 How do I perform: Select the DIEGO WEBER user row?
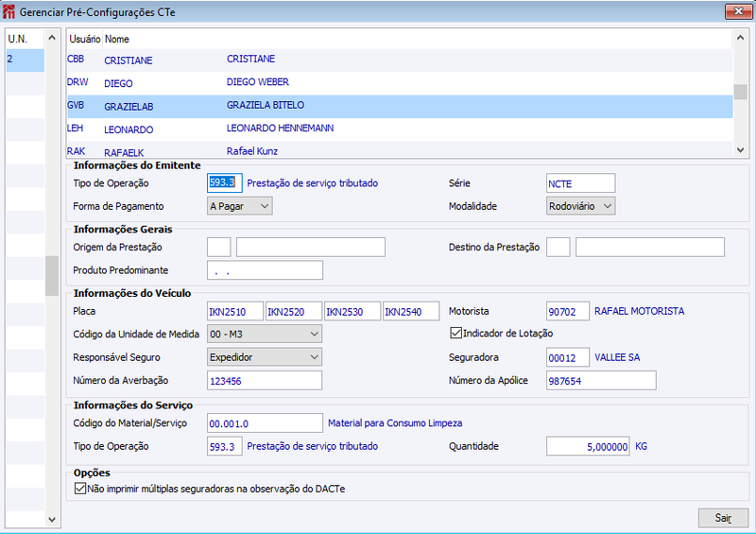(x=399, y=83)
